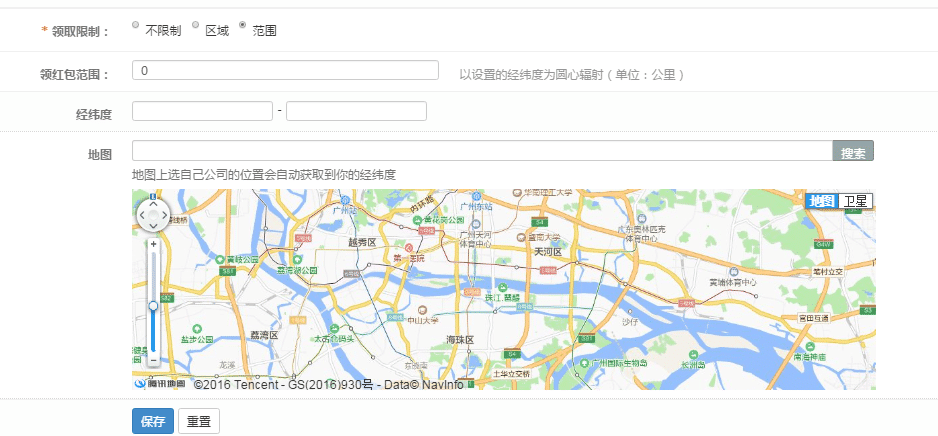The width and height of the screenshot is (938, 436).
Task: Click the map pan up arrow
Action: tap(154, 201)
